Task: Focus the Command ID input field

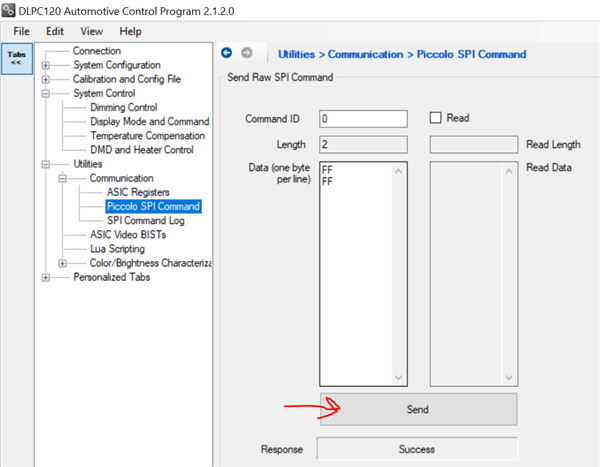Action: (363, 119)
